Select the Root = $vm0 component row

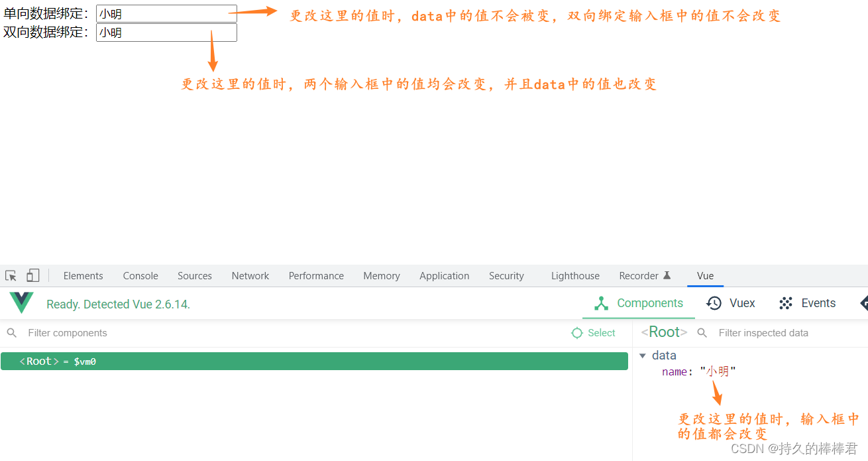pos(314,362)
